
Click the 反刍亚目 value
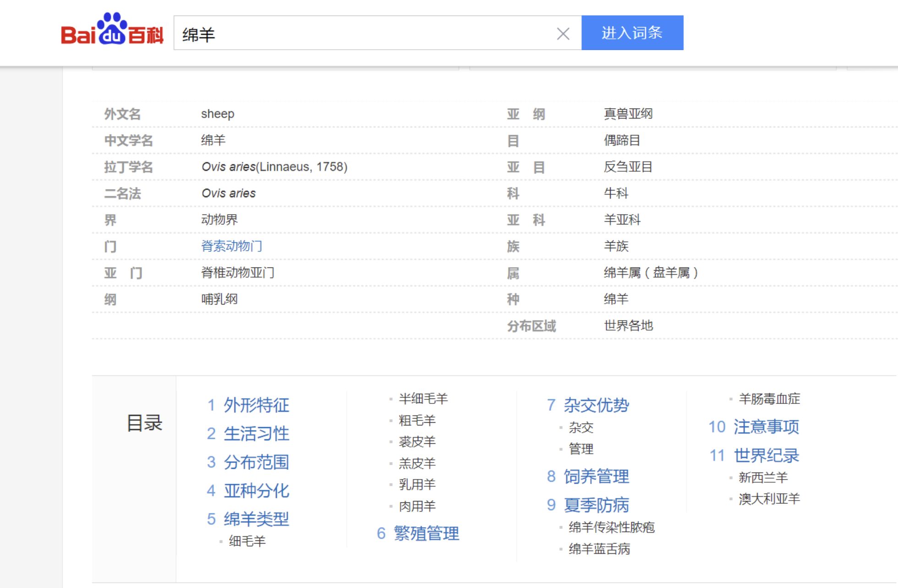628,167
